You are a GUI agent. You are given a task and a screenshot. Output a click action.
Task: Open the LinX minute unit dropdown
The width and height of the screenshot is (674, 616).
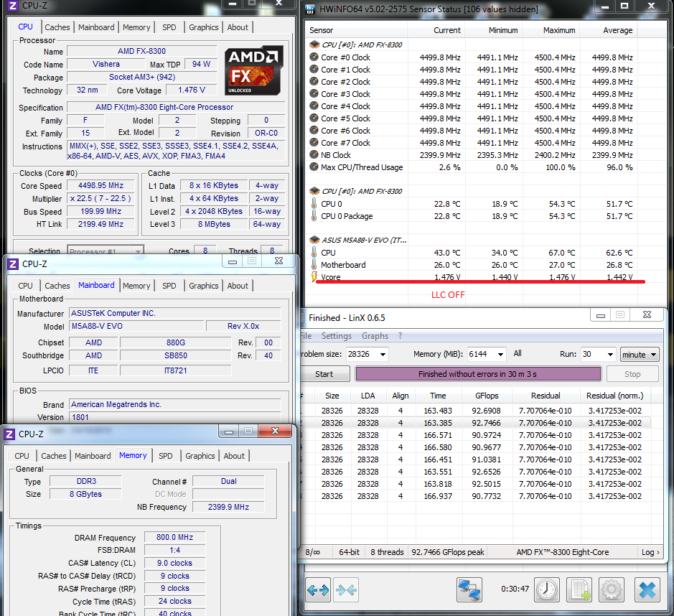point(640,354)
